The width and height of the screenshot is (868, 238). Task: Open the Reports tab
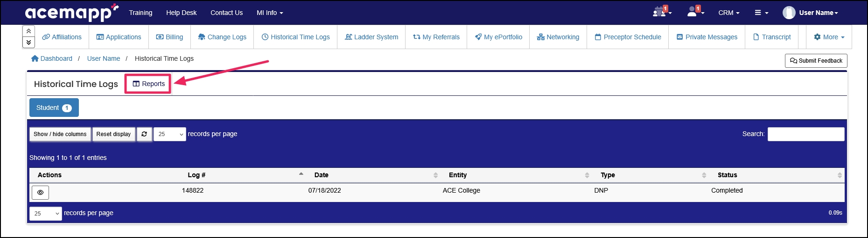[148, 84]
